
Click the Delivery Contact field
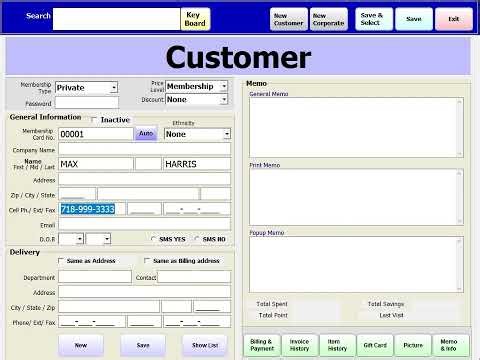click(194, 277)
